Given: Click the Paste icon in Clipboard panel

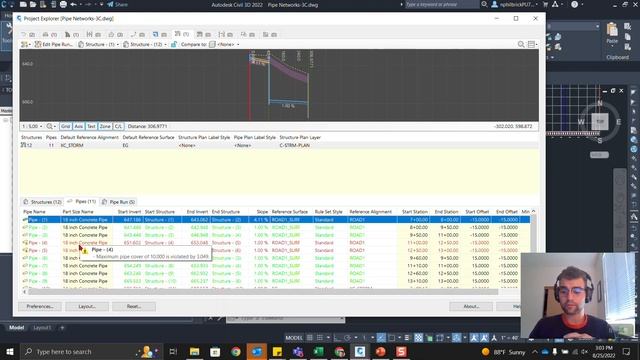Looking at the screenshot, I should (612, 33).
